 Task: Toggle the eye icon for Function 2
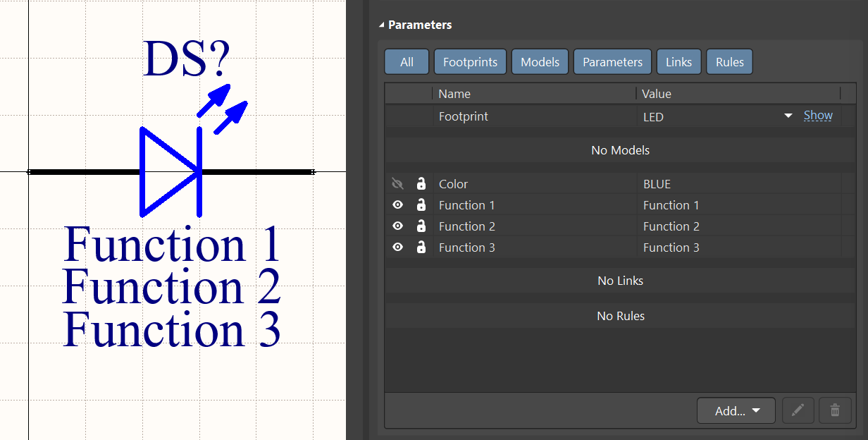coord(397,226)
